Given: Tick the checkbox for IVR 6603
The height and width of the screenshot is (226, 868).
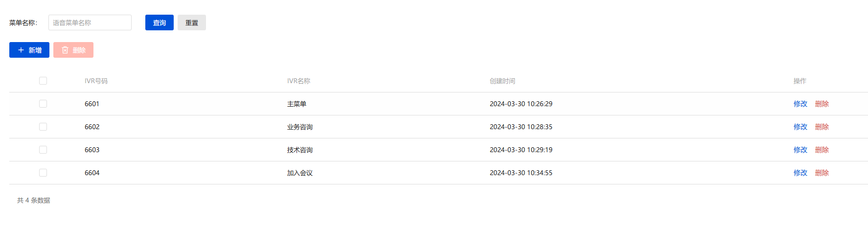Looking at the screenshot, I should pos(43,150).
